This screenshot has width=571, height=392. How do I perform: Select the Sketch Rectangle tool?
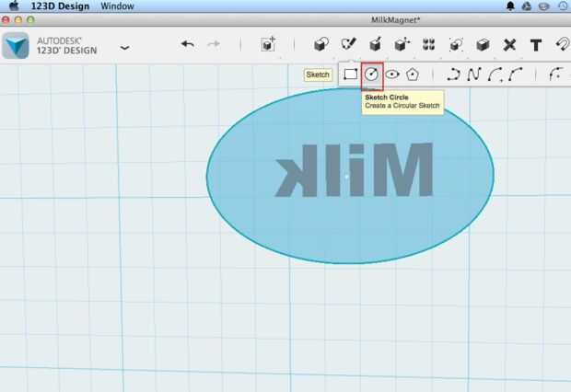coord(350,75)
